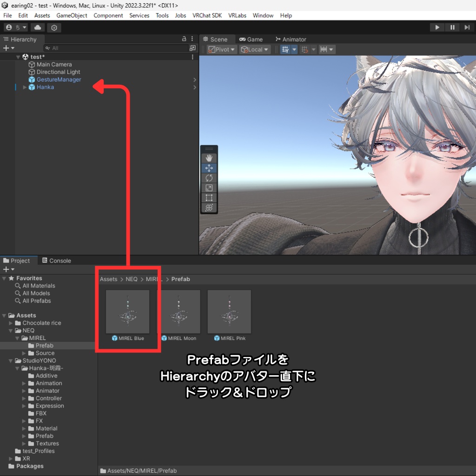Select the Rect tool

[209, 198]
